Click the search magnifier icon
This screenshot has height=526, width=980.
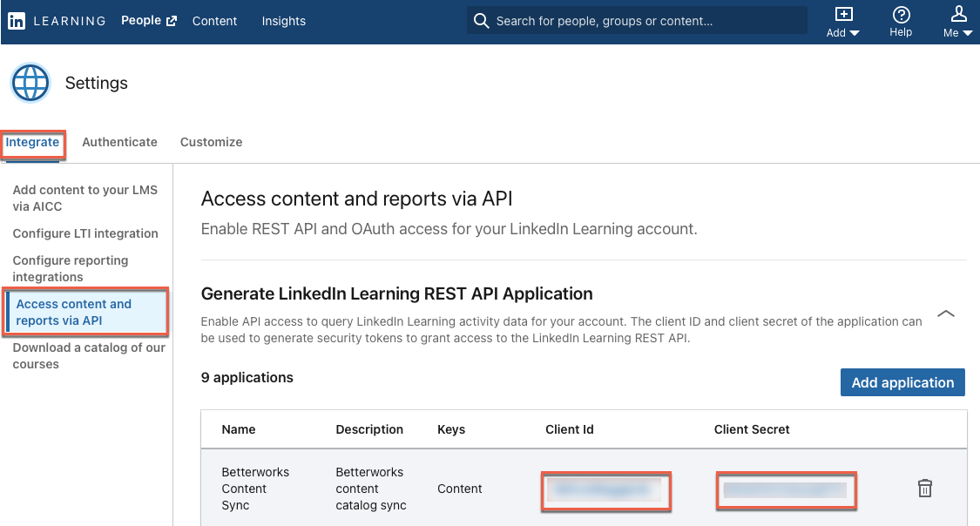[481, 20]
